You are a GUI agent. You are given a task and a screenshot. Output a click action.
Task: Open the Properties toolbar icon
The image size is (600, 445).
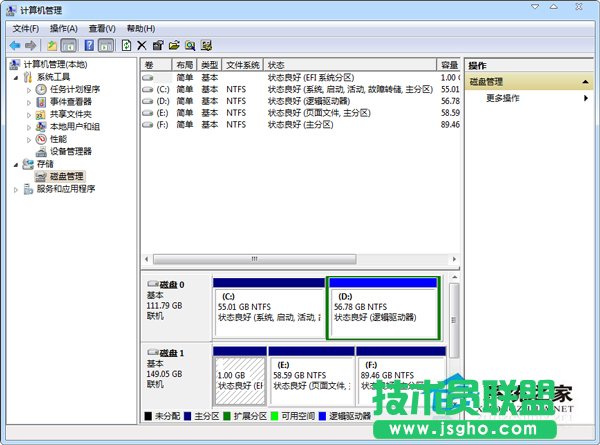[x=158, y=46]
